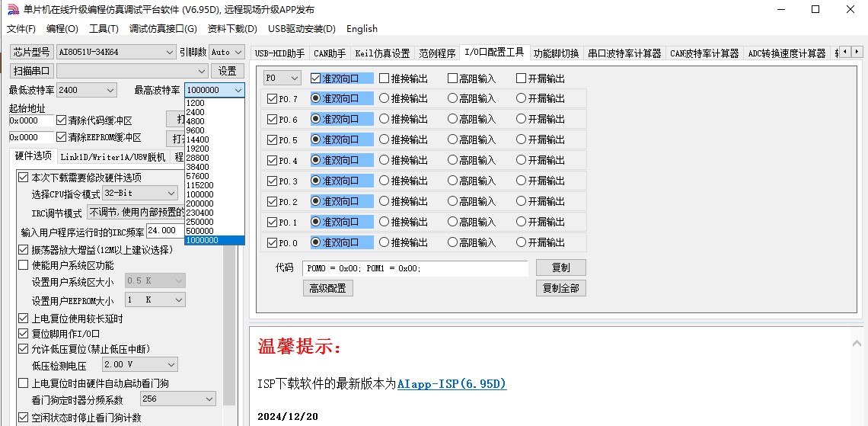Open the USB驱动安装(D) menu
This screenshot has height=426, width=868.
302,29
